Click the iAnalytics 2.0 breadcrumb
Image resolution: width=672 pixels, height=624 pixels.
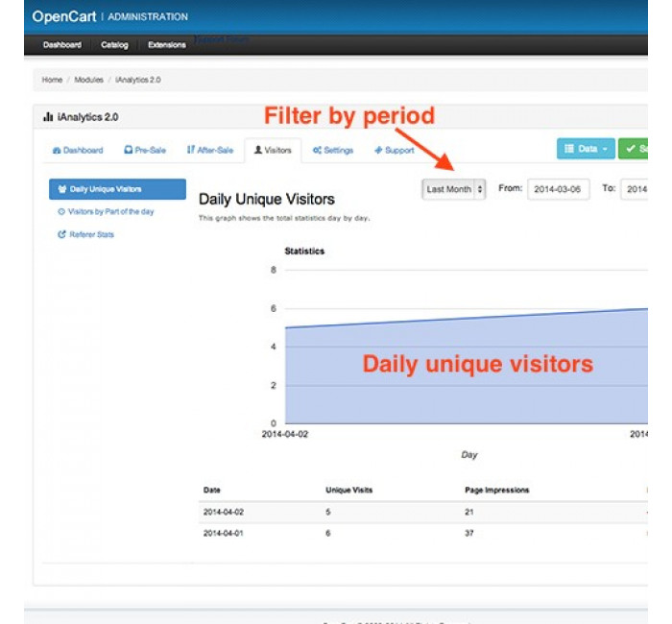[x=138, y=80]
